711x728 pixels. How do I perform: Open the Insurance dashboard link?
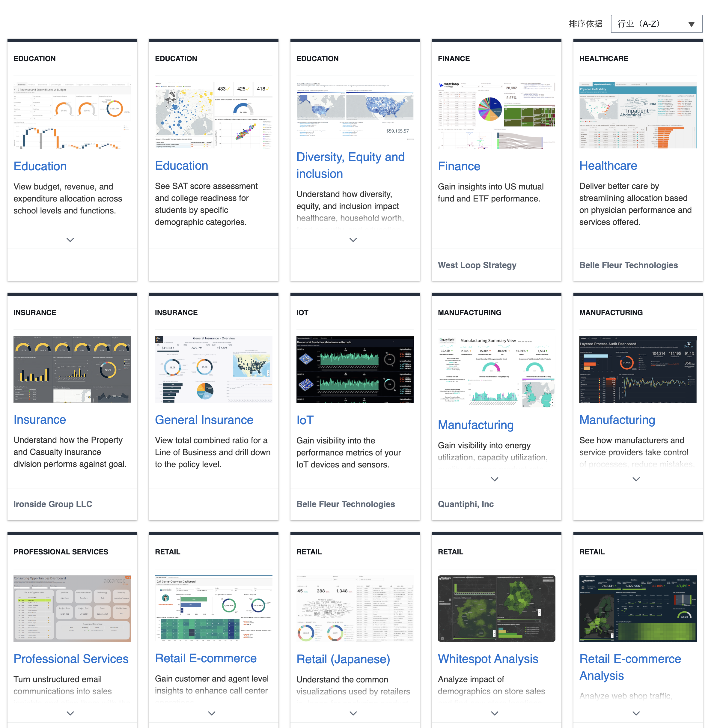pos(40,420)
